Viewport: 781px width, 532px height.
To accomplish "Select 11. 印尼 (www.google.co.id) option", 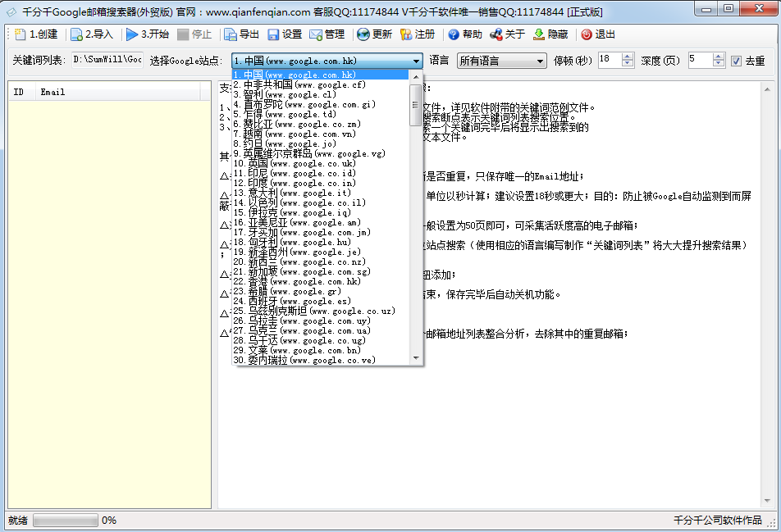I will (x=320, y=173).
